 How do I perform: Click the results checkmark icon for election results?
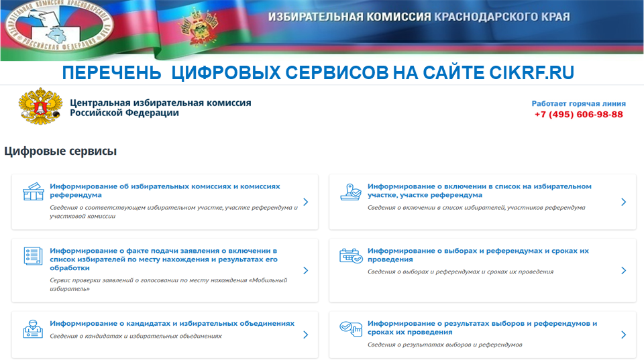350,328
